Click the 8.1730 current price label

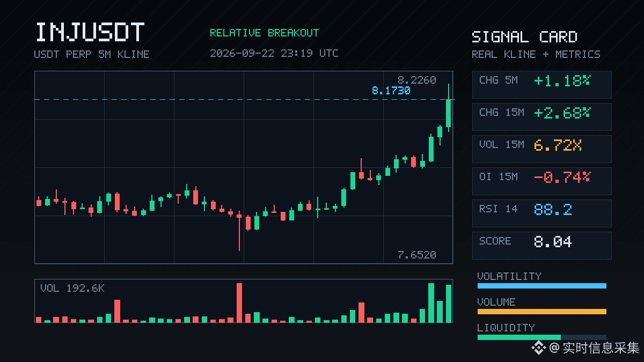coord(391,91)
